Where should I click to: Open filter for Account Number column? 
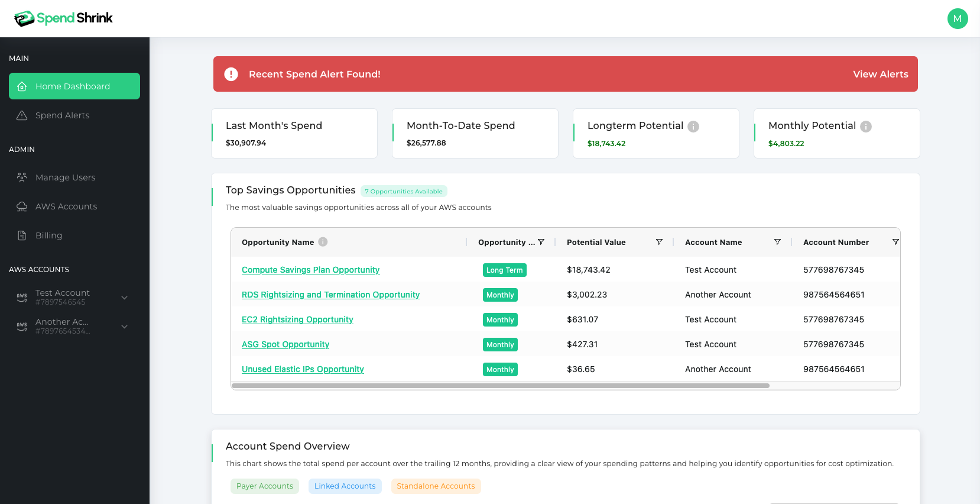pos(895,242)
